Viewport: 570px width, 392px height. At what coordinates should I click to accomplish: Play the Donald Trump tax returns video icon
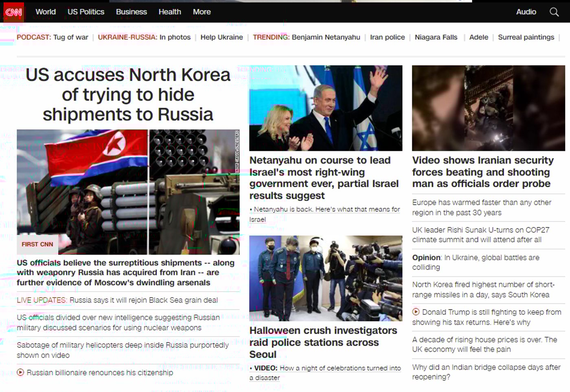pos(416,312)
